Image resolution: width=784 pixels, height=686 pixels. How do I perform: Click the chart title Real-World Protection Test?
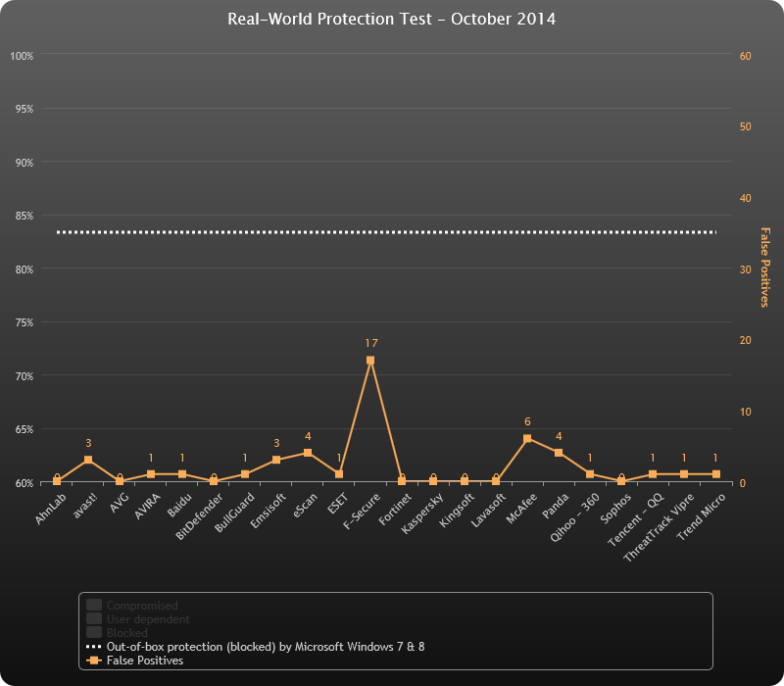391,19
